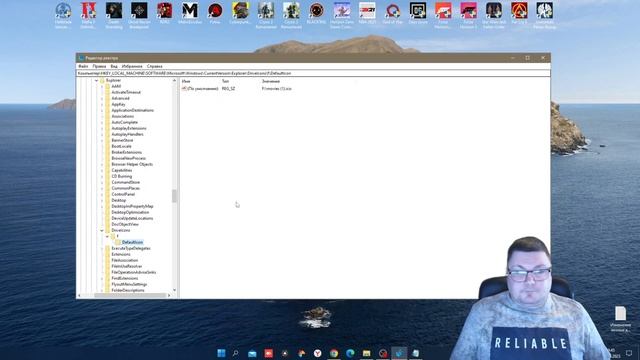Select the Capabilities key
Viewport: 640px width, 360px height.
pyautogui.click(x=122, y=170)
